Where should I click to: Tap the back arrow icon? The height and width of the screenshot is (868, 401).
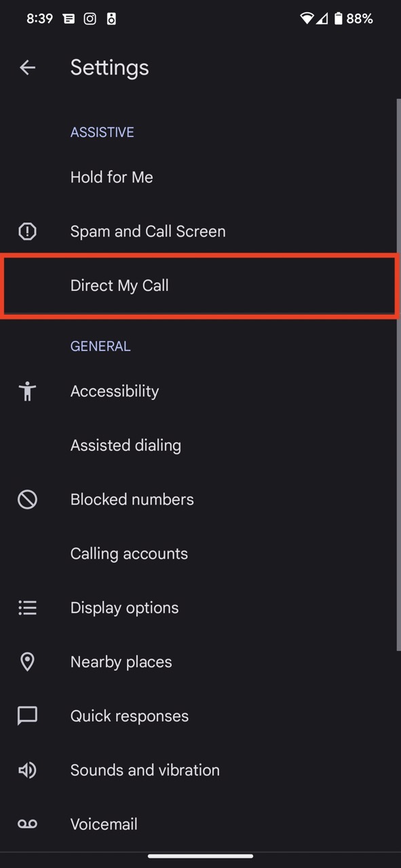pyautogui.click(x=27, y=67)
